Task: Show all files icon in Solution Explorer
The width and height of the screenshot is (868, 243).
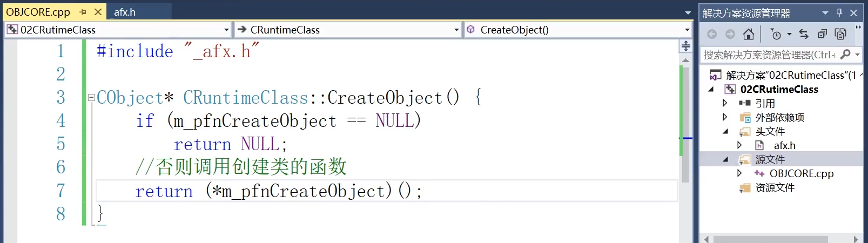Action: (840, 34)
